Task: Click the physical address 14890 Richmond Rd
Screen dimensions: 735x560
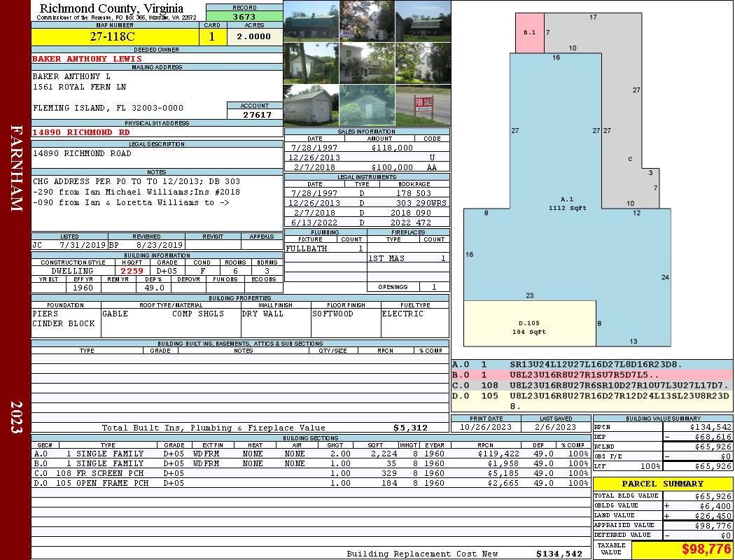Action: 81,132
